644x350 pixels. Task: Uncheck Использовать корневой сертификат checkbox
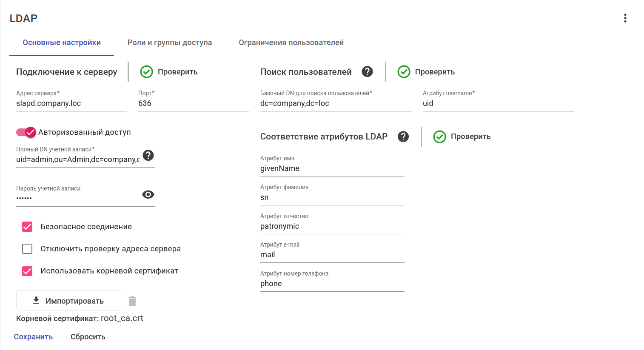(27, 271)
